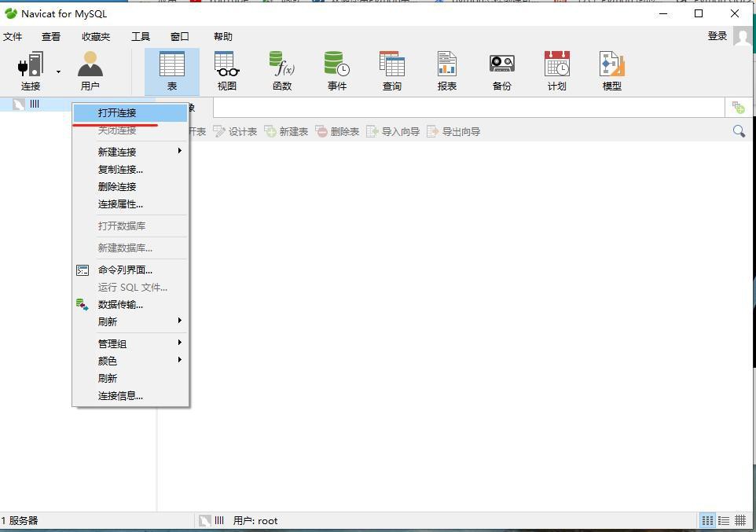Open the 文件 menu
The image size is (756, 532).
(x=13, y=37)
